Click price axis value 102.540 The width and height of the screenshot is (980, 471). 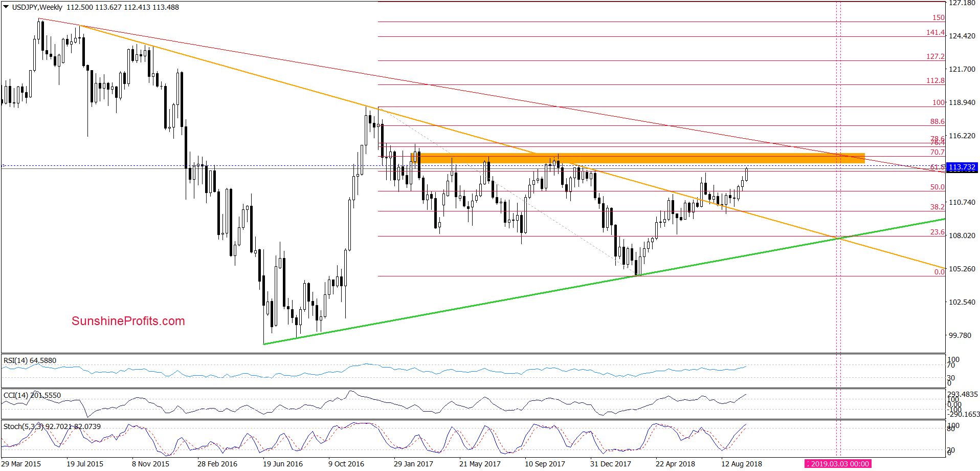pyautogui.click(x=962, y=302)
